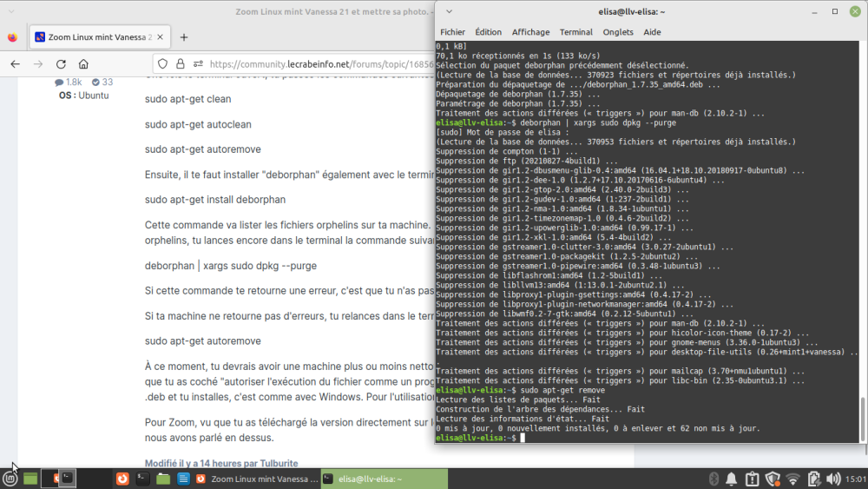Viewport: 868px width, 489px height.
Task: Open the terminal's Édition menu
Action: 488,32
